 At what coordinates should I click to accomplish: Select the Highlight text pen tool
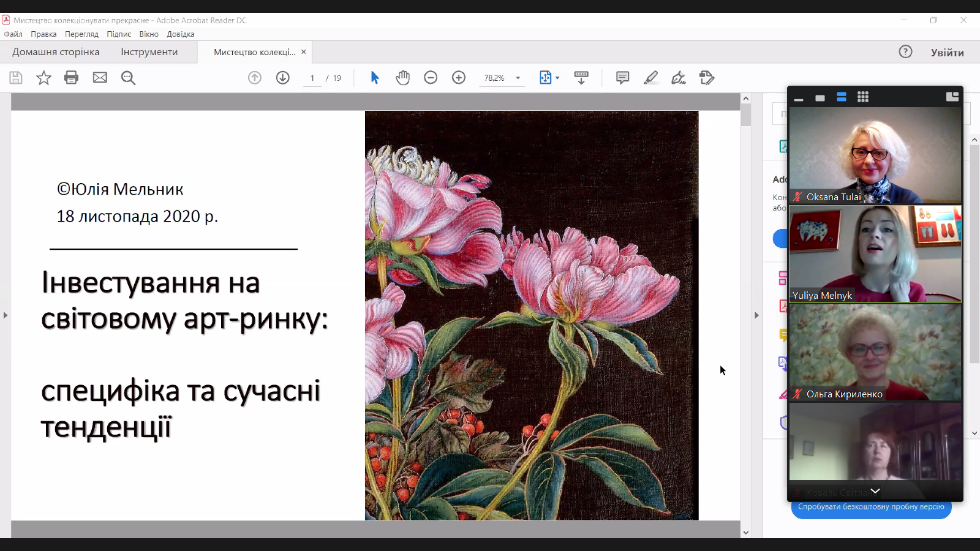[650, 78]
